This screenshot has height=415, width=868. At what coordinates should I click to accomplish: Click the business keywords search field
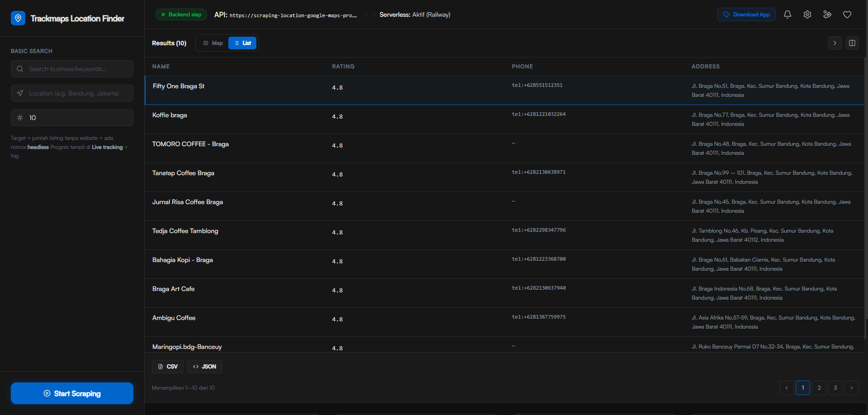(72, 69)
